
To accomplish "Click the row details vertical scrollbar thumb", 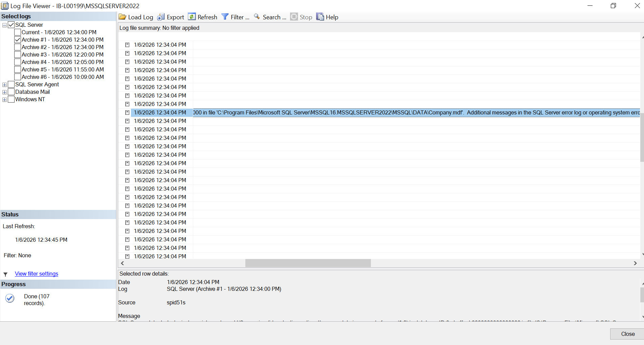I will pyautogui.click(x=642, y=295).
